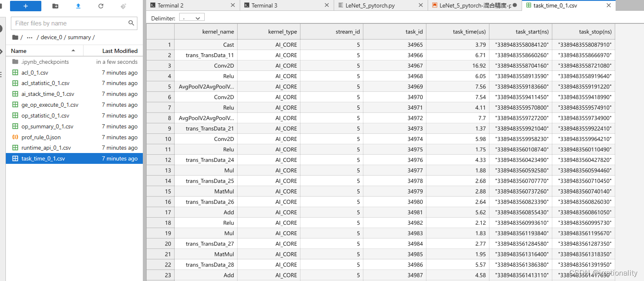The height and width of the screenshot is (281, 644).
Task: Click the file icon on LeNet_5_pytorch.py tab
Action: click(x=341, y=5)
